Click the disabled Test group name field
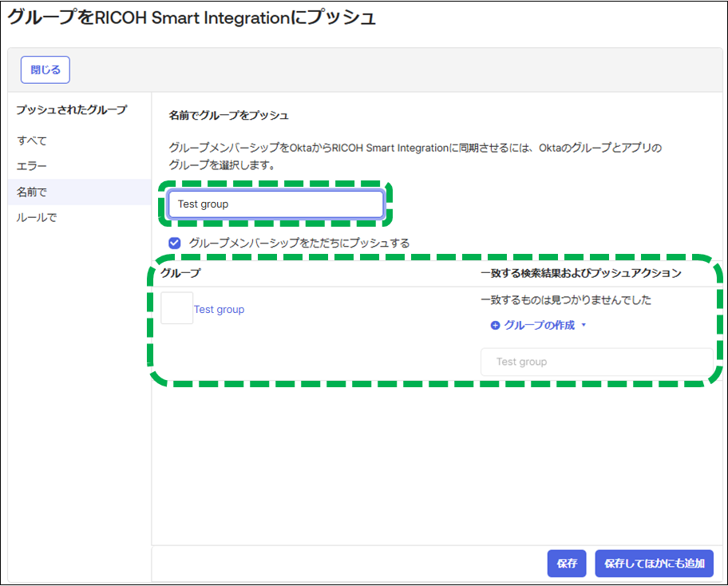The image size is (728, 586). (596, 362)
